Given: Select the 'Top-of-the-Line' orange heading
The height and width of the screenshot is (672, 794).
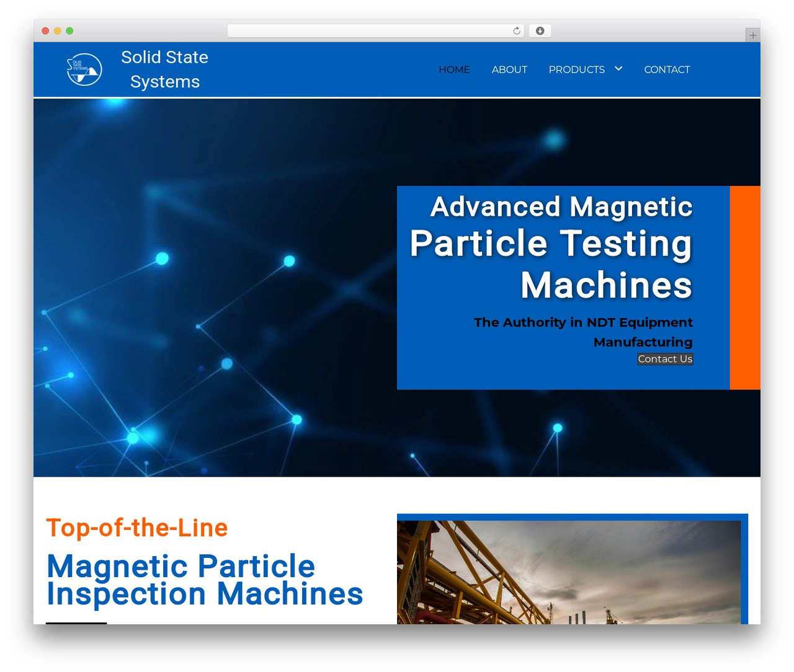Looking at the screenshot, I should pos(137,528).
